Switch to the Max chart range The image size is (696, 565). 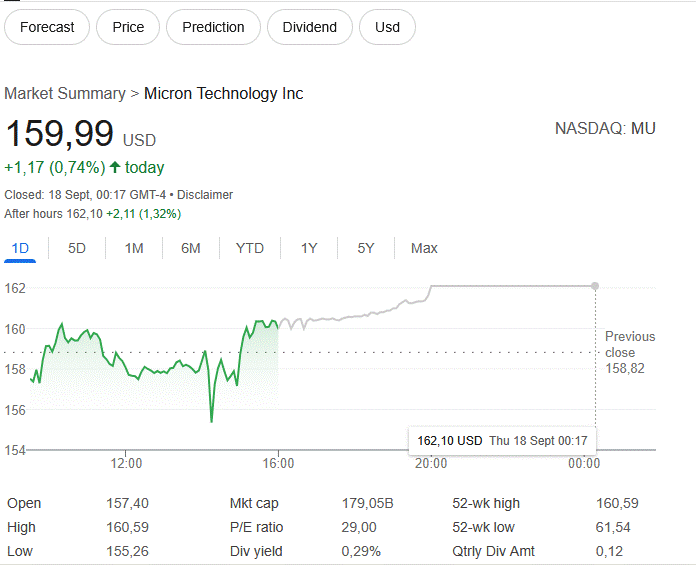tap(424, 248)
